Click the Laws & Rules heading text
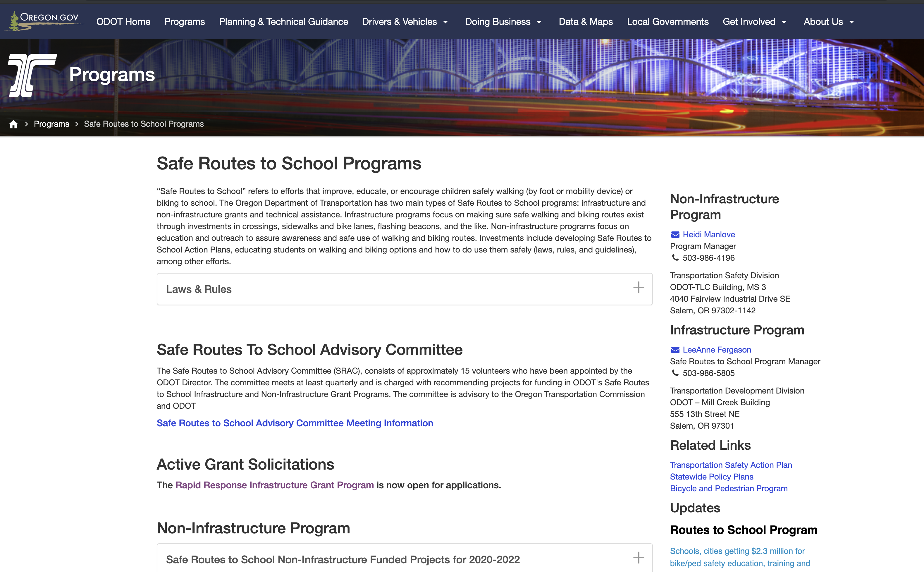Screen dimensions: 924x572 tap(199, 289)
